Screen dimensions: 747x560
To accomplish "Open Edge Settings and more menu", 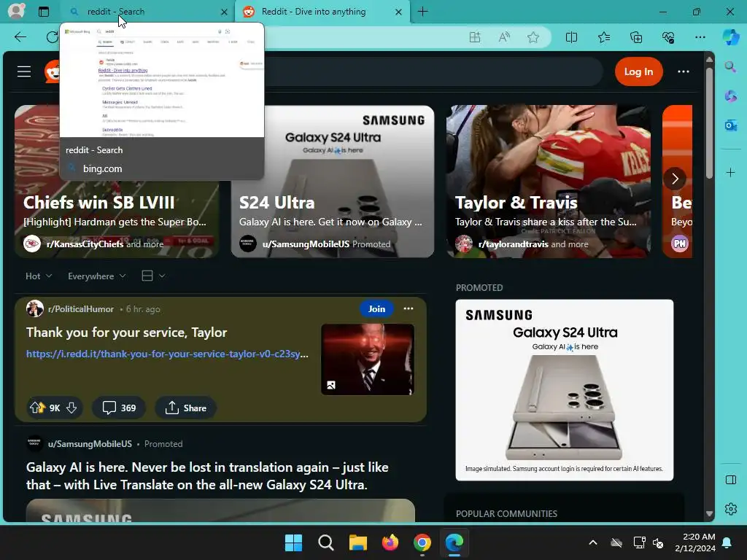I will 700,37.
